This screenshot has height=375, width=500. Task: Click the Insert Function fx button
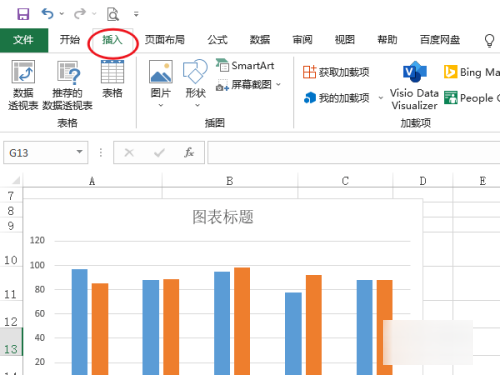pos(189,153)
